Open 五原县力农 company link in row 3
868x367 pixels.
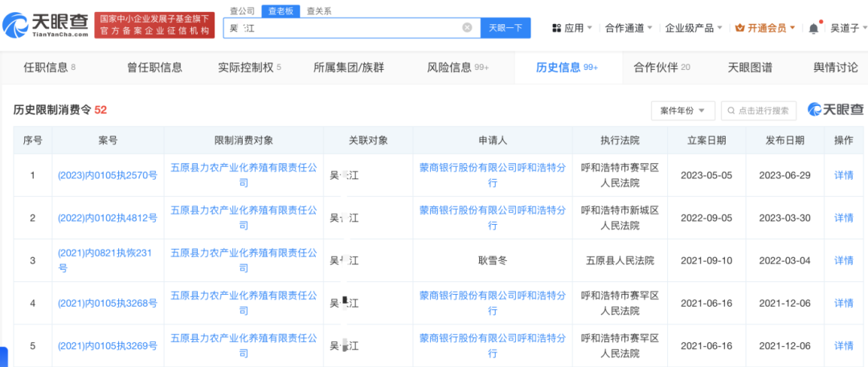click(x=244, y=260)
